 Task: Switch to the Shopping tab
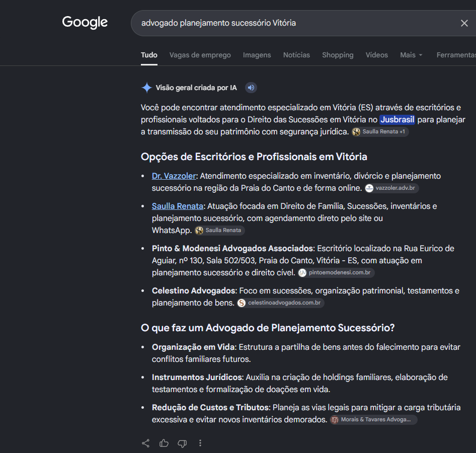pos(338,55)
